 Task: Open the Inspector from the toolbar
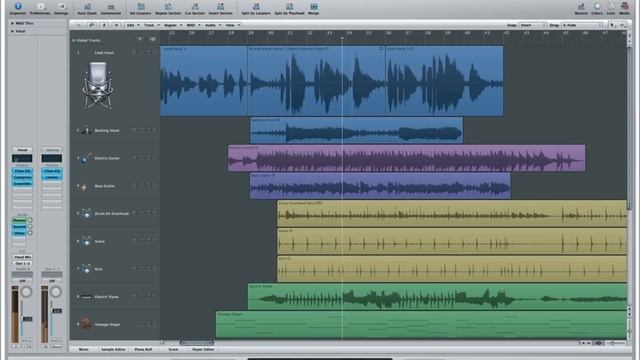click(x=18, y=8)
